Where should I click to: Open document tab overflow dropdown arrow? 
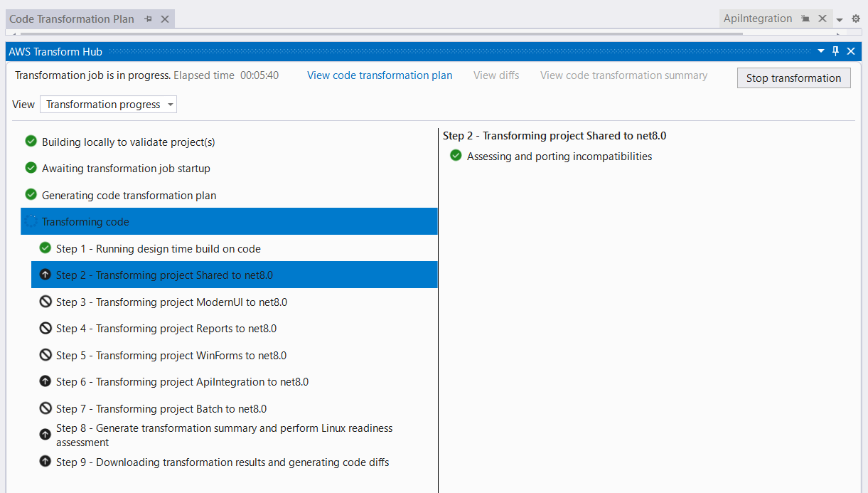(840, 19)
